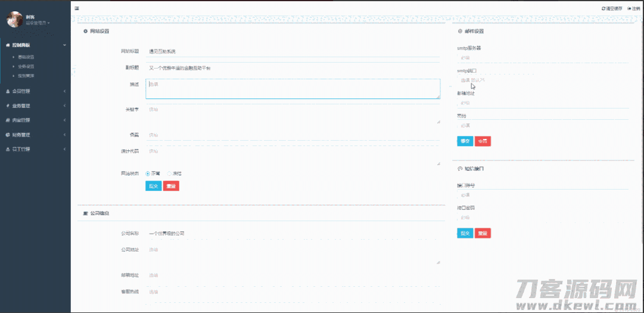Expand the 业务管理 menu chevron

64,106
